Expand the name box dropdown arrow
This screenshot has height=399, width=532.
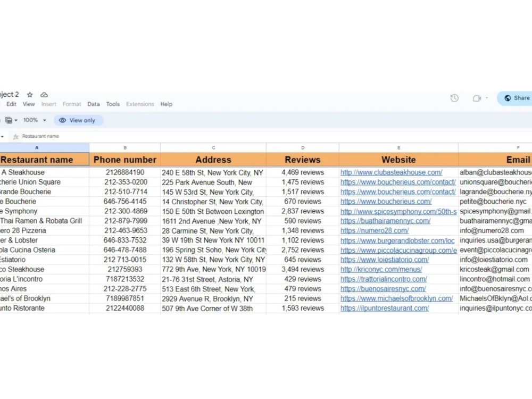(2, 136)
